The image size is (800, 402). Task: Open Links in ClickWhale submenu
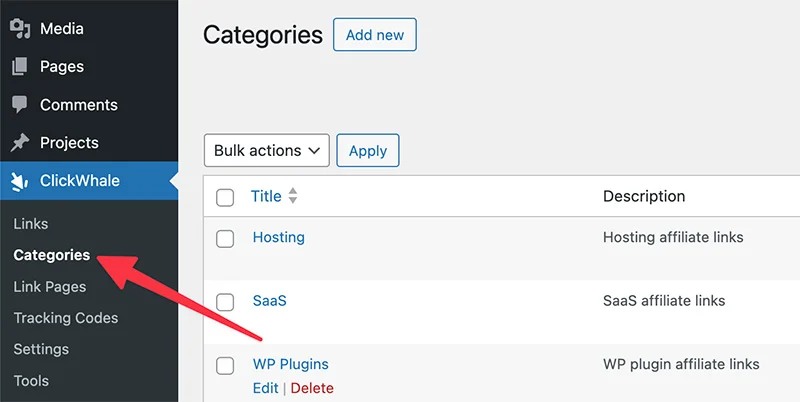[x=31, y=224]
